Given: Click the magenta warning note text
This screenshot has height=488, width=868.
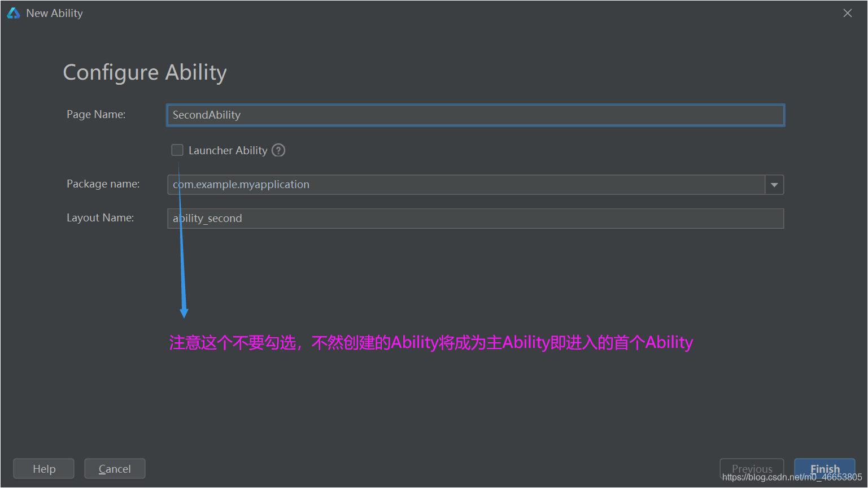Looking at the screenshot, I should (x=431, y=342).
